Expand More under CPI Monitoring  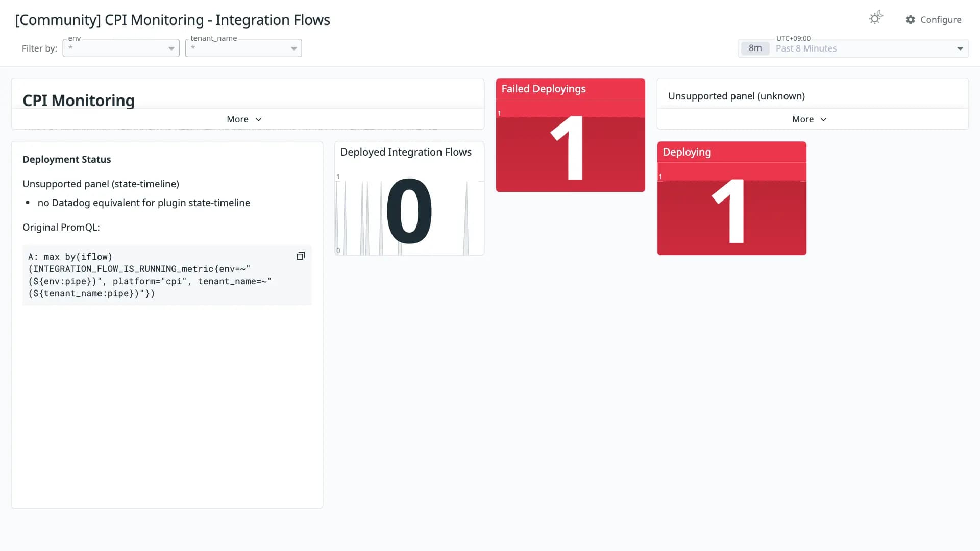click(244, 119)
